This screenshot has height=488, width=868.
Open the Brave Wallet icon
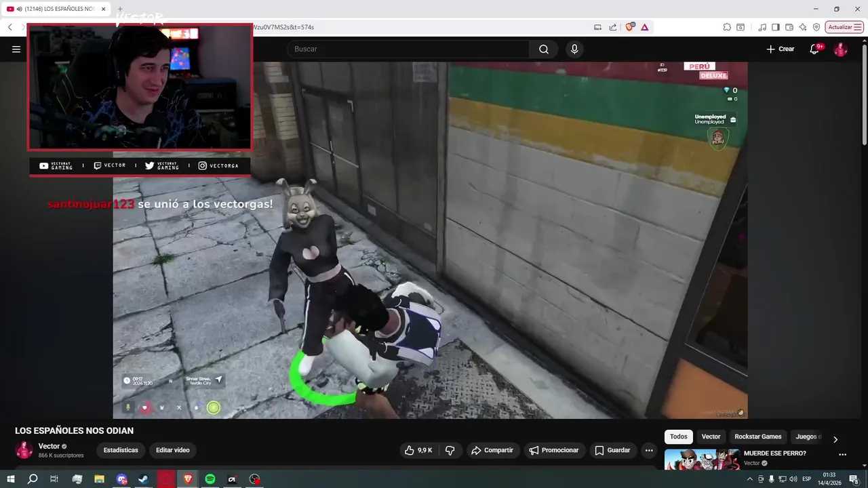pyautogui.click(x=789, y=27)
